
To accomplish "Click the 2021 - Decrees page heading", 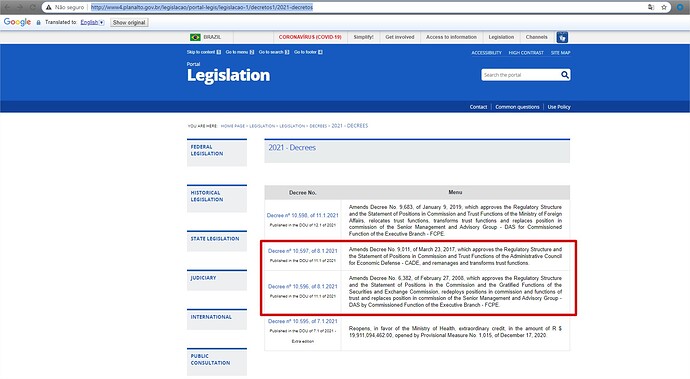I will point(292,148).
